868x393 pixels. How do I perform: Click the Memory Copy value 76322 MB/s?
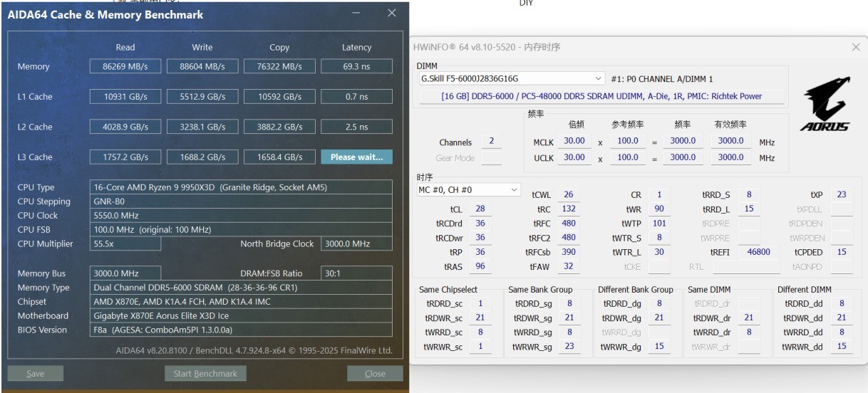click(279, 66)
